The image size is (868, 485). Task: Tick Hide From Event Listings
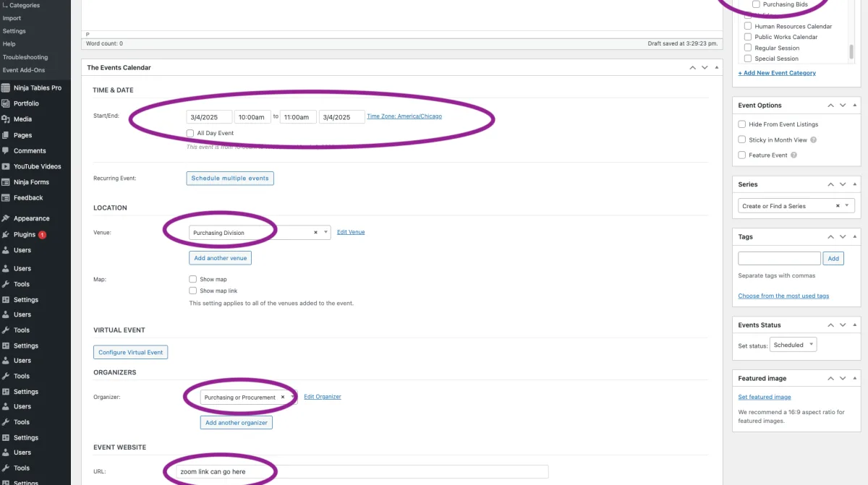742,124
